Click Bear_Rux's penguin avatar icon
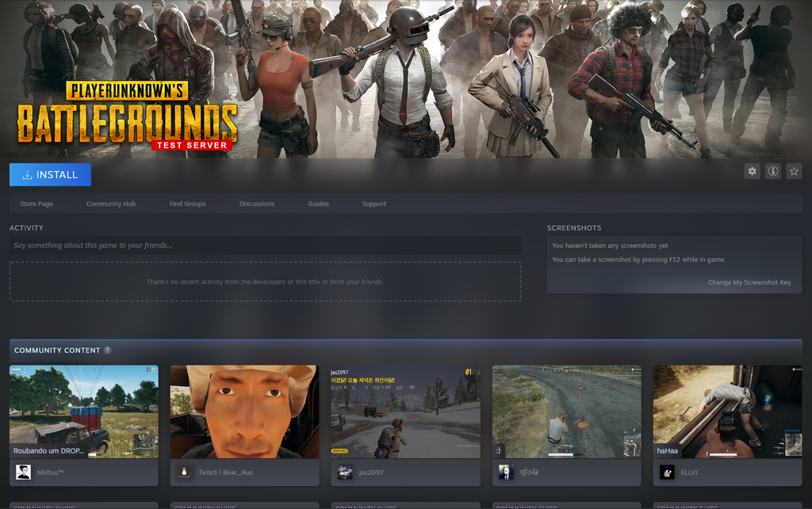The image size is (812, 509). pos(183,472)
